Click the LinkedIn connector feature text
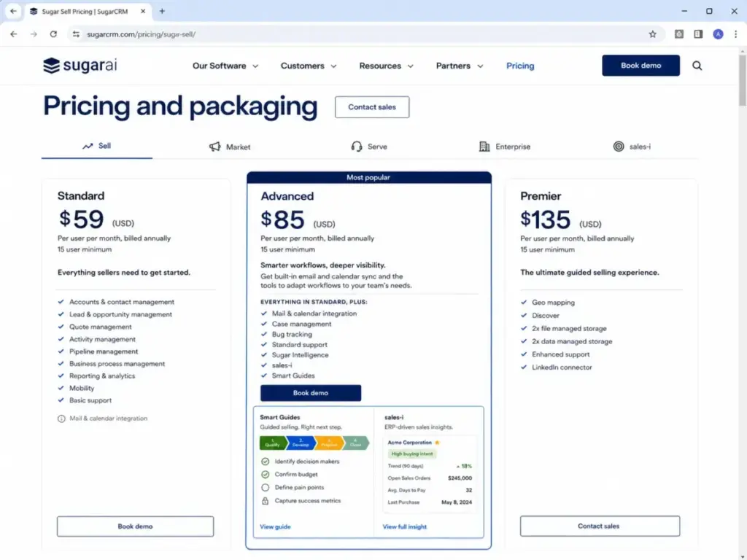The image size is (747, 560). coord(562,367)
